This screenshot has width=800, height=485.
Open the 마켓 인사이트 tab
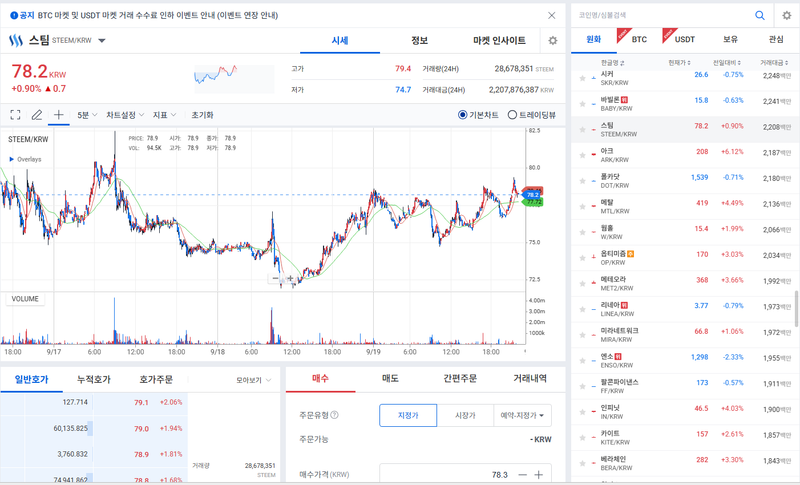pyautogui.click(x=499, y=40)
